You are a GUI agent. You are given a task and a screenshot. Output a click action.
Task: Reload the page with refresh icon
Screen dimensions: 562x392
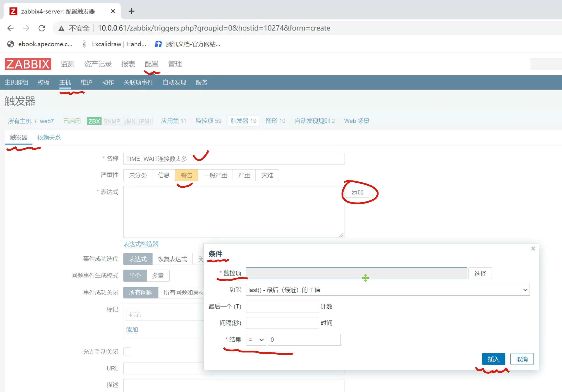[42, 28]
